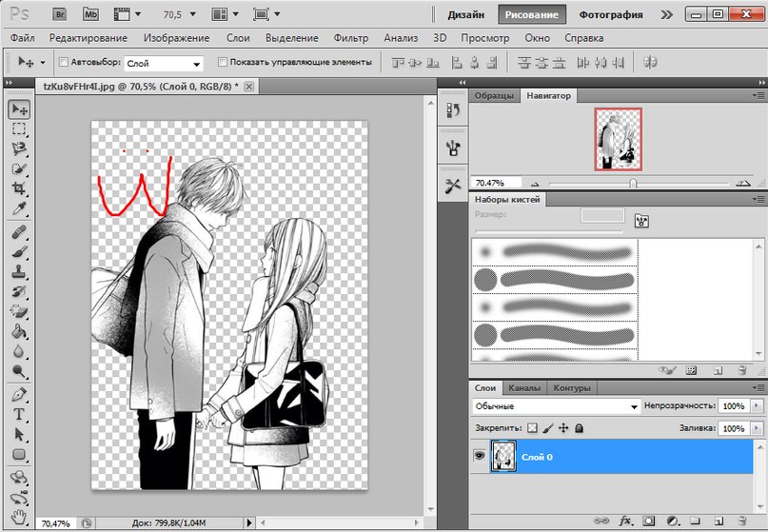The height and width of the screenshot is (532, 768).
Task: Switch to the Образцы tab
Action: [x=494, y=96]
